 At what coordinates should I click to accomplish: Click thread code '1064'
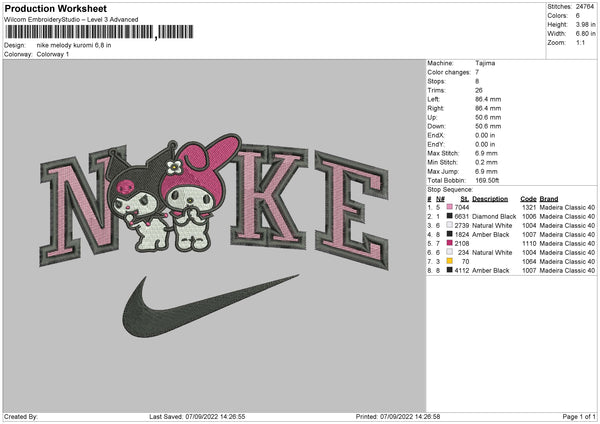click(x=529, y=261)
